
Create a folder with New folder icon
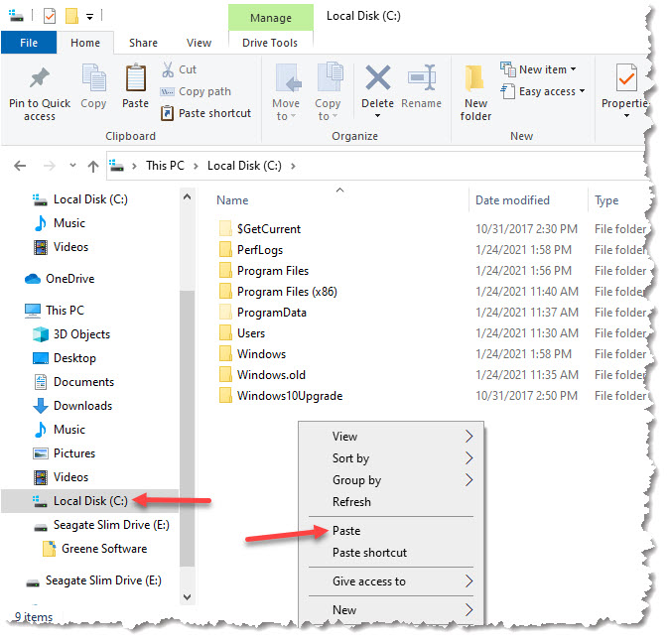pyautogui.click(x=475, y=79)
